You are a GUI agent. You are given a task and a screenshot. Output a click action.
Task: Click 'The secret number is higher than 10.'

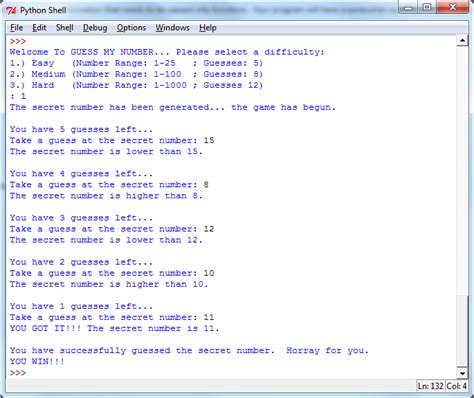pyautogui.click(x=109, y=284)
